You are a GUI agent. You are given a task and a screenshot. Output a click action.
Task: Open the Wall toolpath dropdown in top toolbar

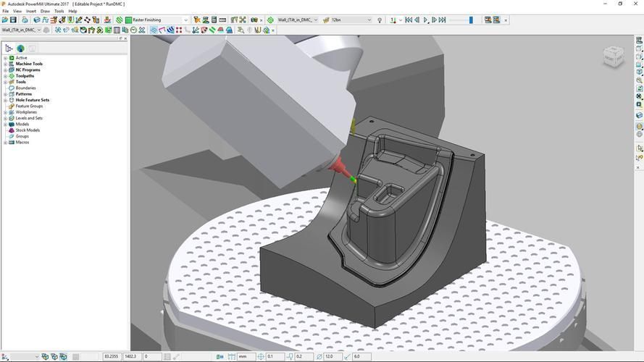coord(315,20)
